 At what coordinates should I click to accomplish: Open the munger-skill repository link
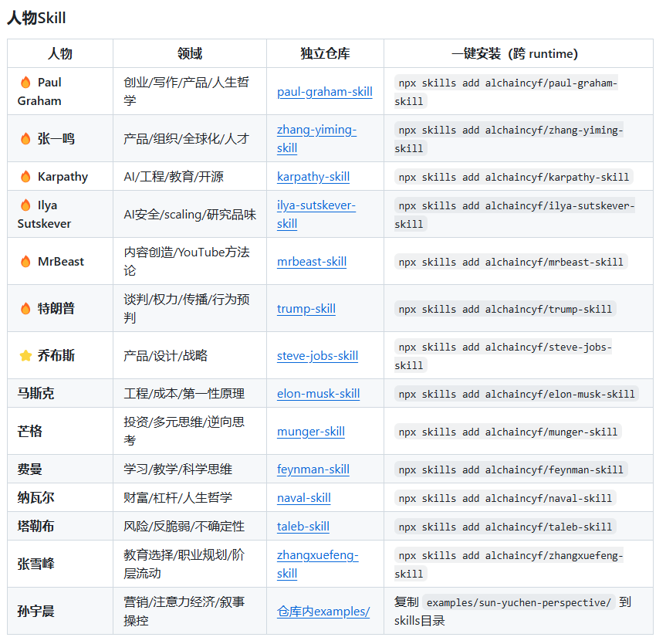pyautogui.click(x=311, y=432)
